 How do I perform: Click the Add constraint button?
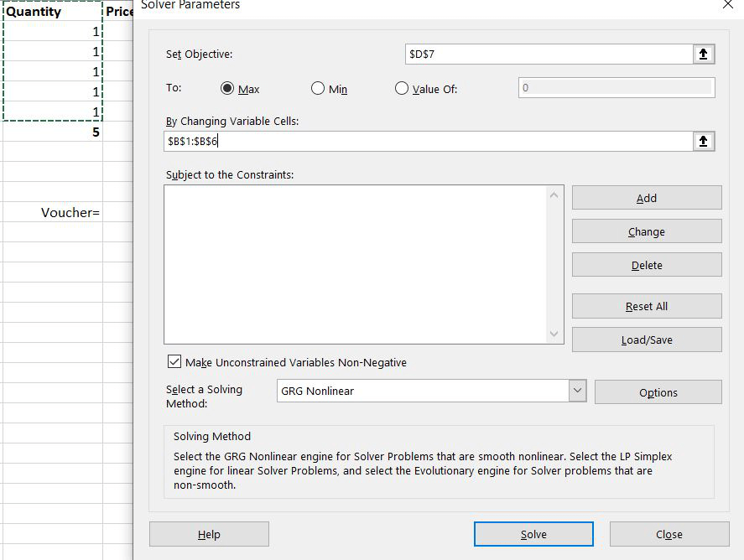click(x=646, y=197)
